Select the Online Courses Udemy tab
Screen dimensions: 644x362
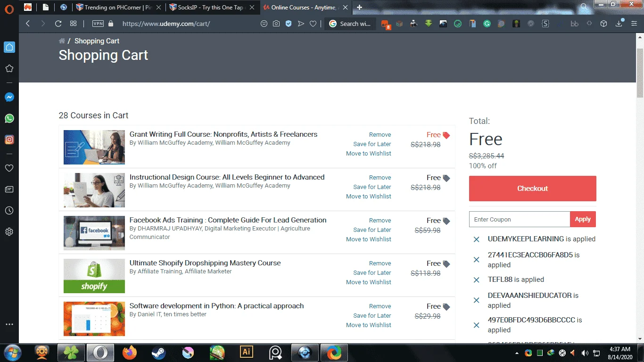[305, 8]
